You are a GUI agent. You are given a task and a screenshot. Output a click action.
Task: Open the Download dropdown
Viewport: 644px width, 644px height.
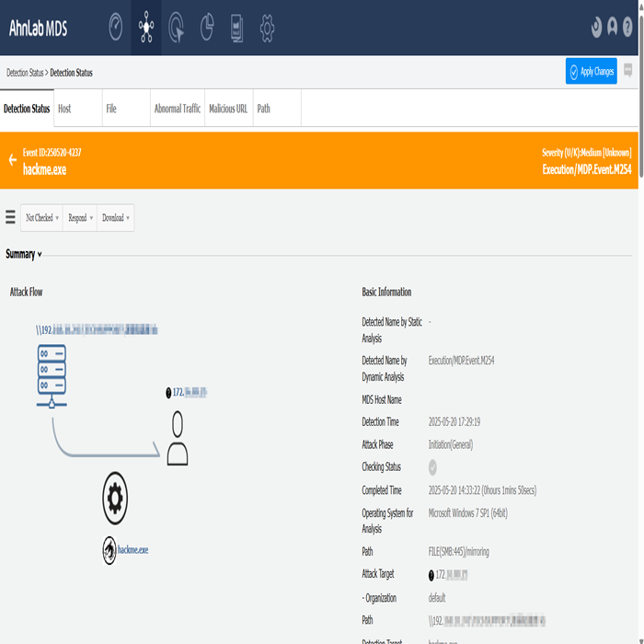pos(115,218)
